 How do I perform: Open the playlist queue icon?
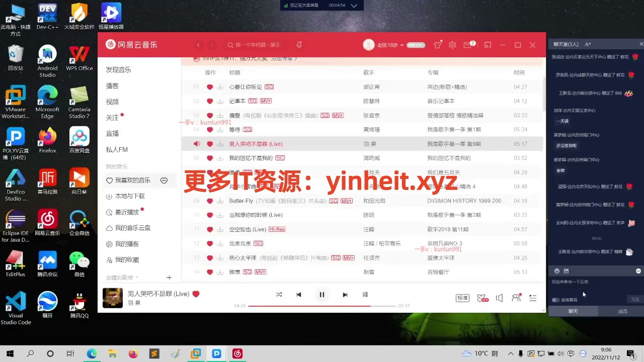tap(533, 298)
